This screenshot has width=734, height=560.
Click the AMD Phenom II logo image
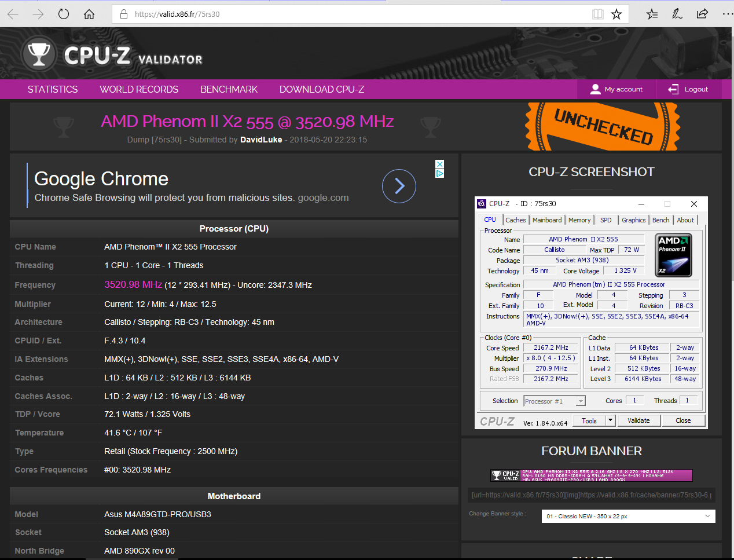(x=674, y=255)
